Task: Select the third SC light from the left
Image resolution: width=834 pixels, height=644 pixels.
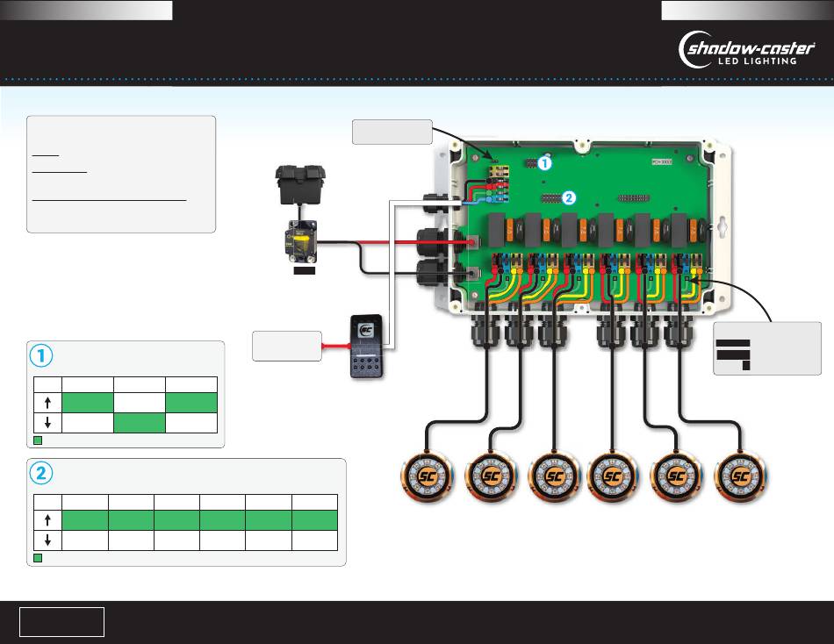Action: [x=555, y=476]
